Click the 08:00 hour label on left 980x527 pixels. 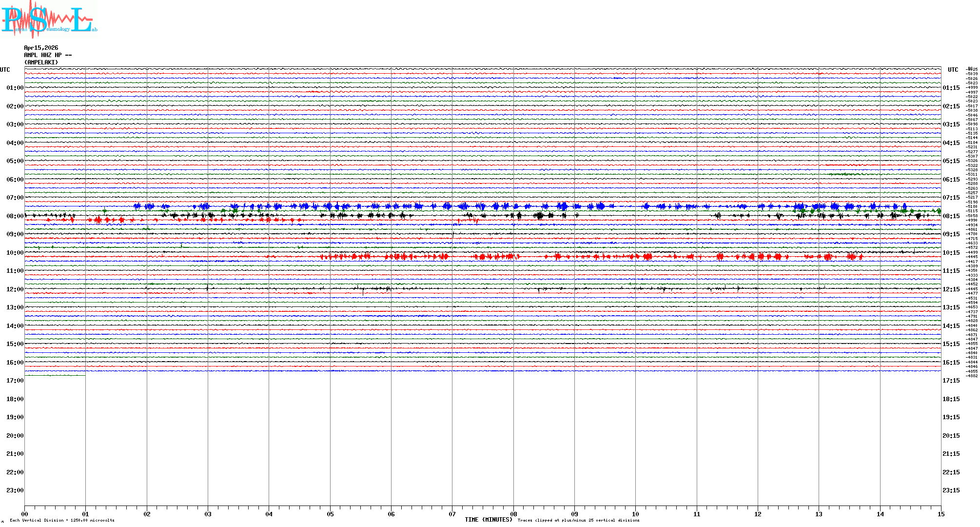pyautogui.click(x=15, y=216)
